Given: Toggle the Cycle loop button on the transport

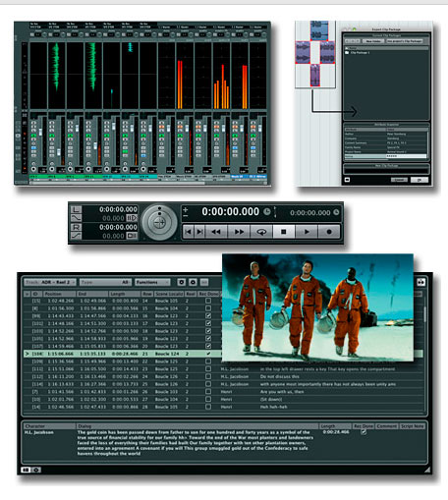Looking at the screenshot, I should click(x=261, y=232).
